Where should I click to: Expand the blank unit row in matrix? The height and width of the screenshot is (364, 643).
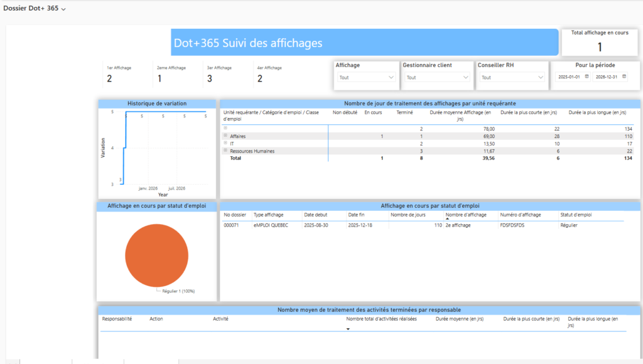coord(225,129)
